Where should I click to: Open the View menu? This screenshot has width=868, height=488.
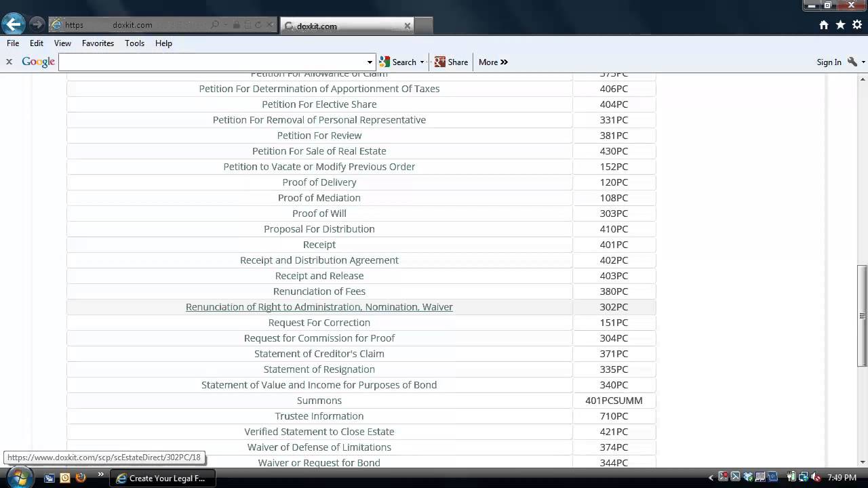[62, 43]
